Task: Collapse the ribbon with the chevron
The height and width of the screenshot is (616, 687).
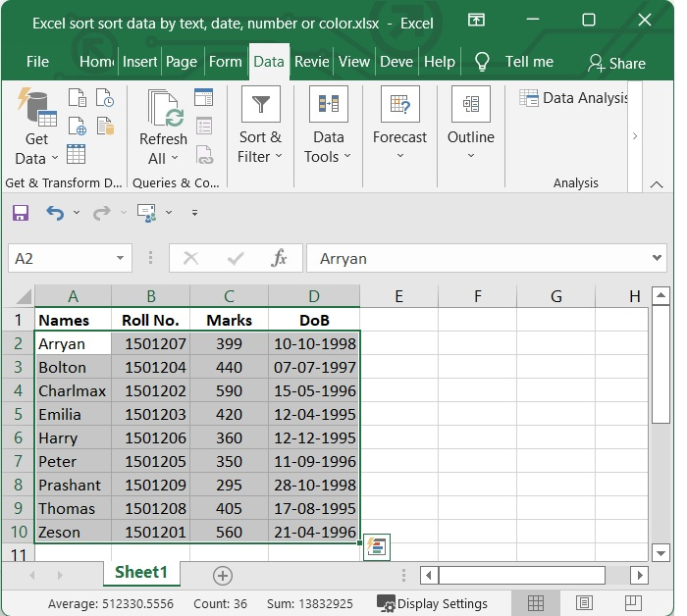Action: click(x=657, y=183)
